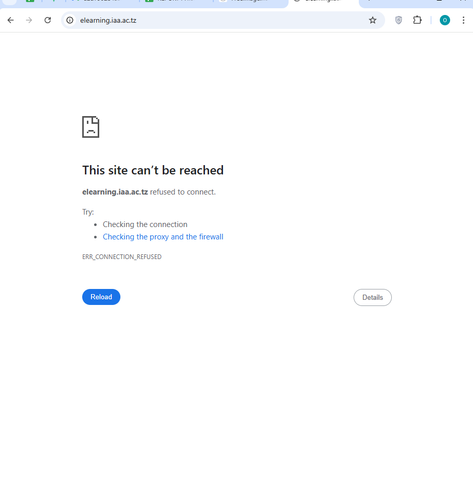Click the 'This site can't be reached' heading
Image resolution: width=473 pixels, height=500 pixels.
point(153,170)
